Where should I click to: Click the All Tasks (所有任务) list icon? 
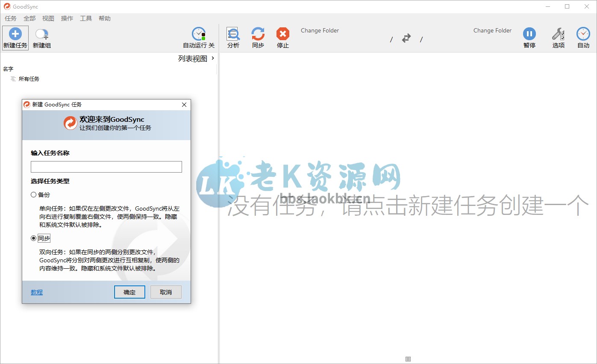tap(13, 79)
